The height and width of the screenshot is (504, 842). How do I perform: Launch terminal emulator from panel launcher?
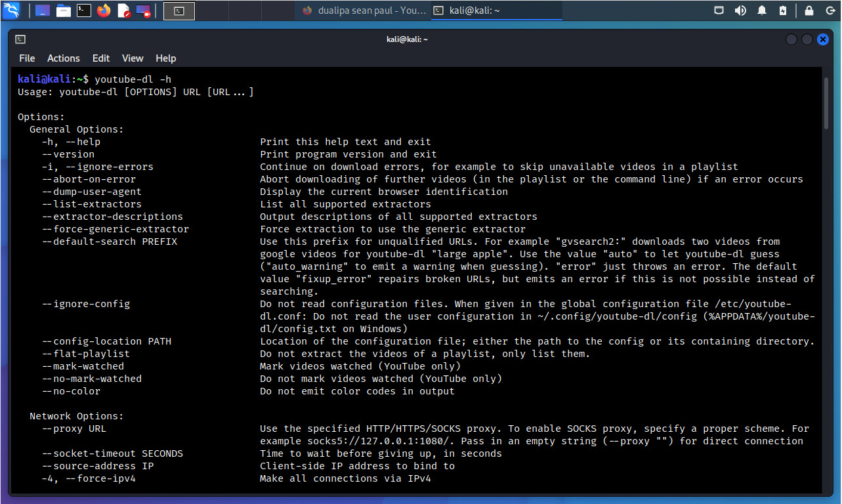[x=83, y=10]
